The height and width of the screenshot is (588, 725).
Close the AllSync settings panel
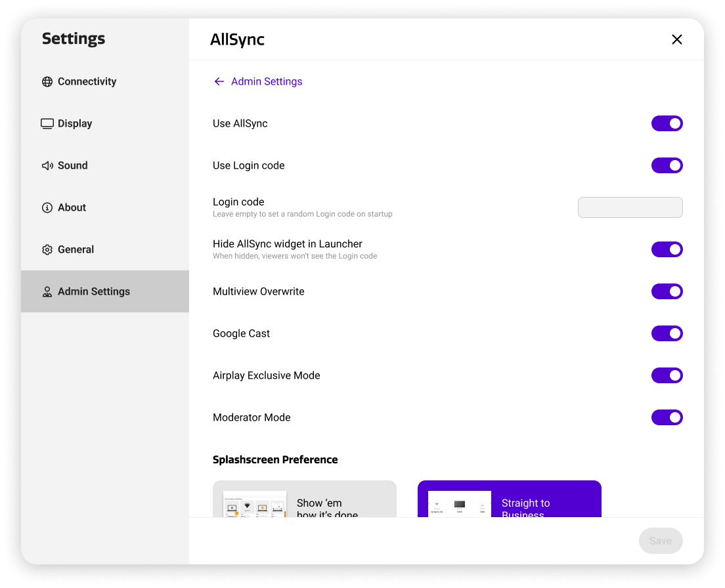point(677,39)
